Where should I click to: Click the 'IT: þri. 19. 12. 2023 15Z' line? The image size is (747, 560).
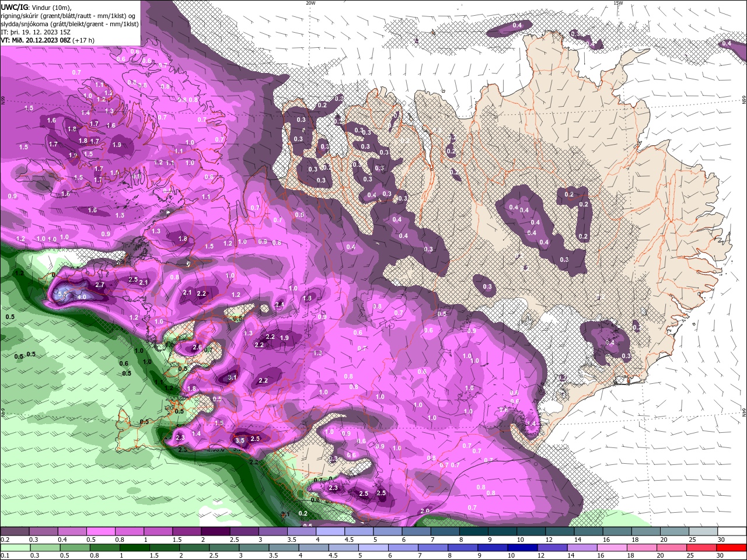click(35, 32)
